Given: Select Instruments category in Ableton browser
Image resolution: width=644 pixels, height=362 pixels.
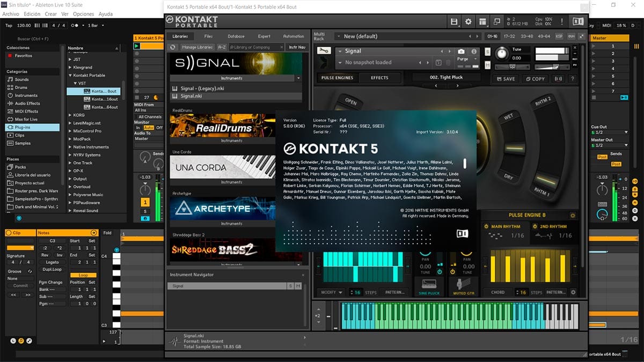Looking at the screenshot, I should [x=26, y=95].
